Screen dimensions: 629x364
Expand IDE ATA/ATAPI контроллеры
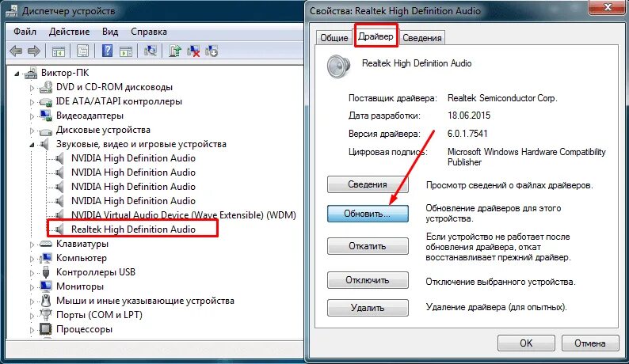click(x=32, y=102)
